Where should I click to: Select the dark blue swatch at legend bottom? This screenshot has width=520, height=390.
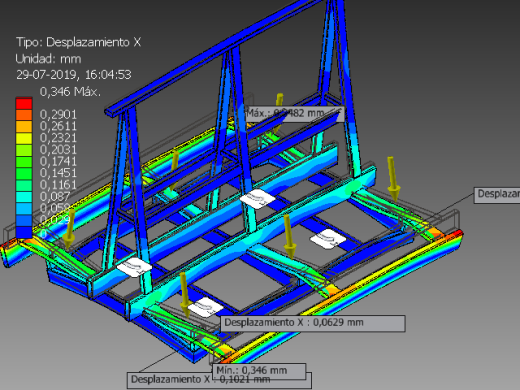[x=24, y=232]
